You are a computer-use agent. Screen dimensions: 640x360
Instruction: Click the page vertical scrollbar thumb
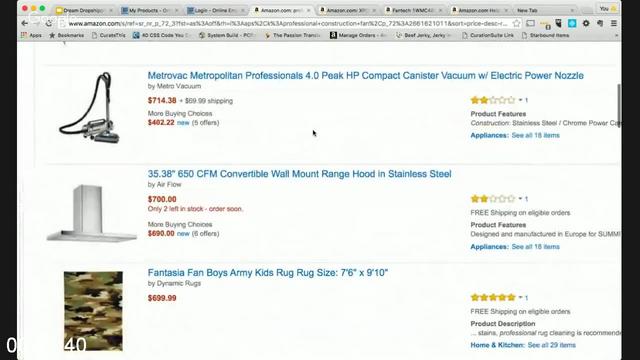point(619,105)
